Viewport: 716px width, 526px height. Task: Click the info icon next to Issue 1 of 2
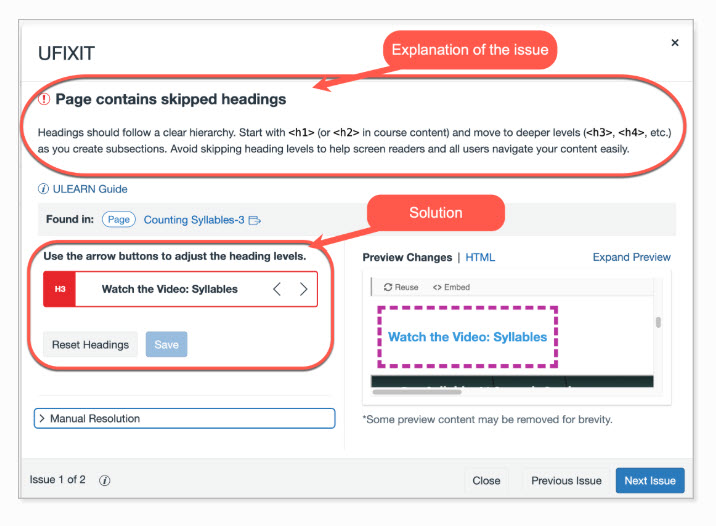105,480
